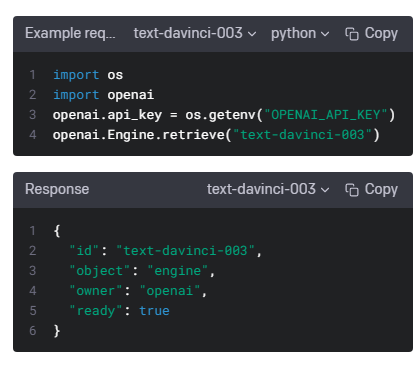Click the copy icon in the Example request header
This screenshot has height=365, width=420.
coord(352,34)
